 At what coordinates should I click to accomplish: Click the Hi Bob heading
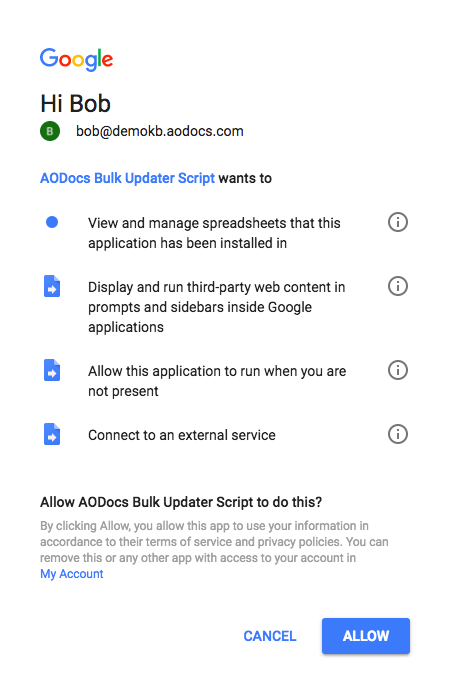pos(75,104)
